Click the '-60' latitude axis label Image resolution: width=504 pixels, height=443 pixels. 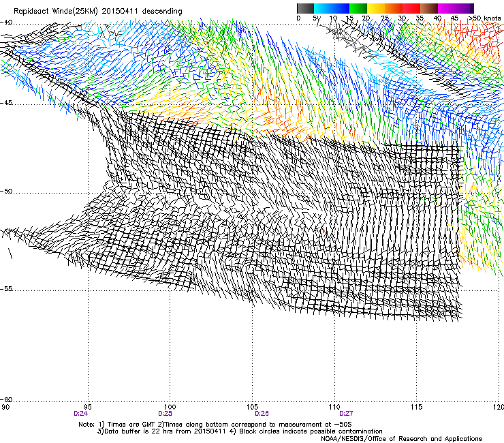point(6,400)
